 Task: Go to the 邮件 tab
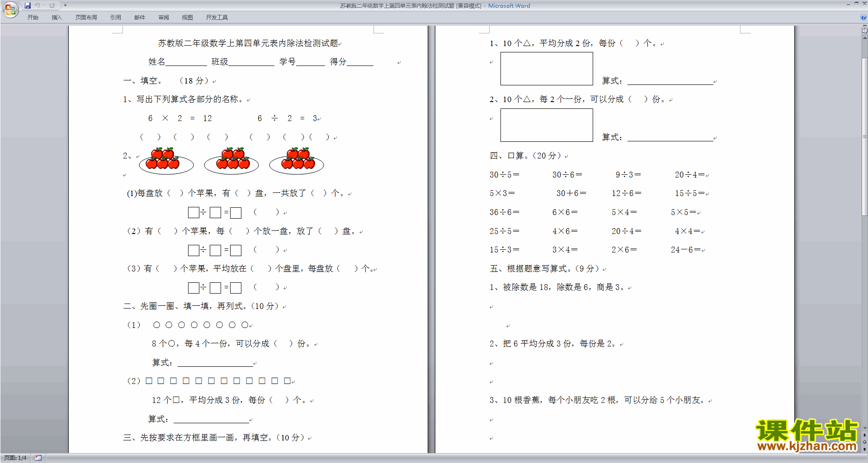pyautogui.click(x=140, y=17)
